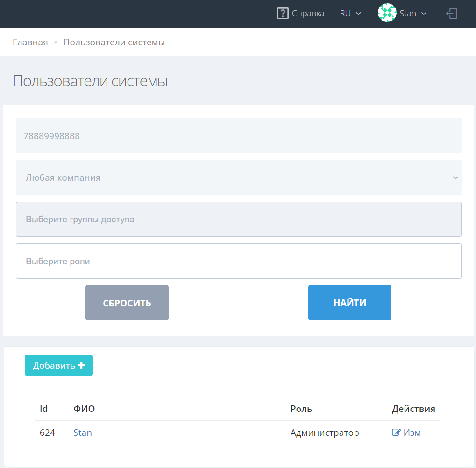Click the question mark help icon
The height and width of the screenshot is (468, 476).
pos(283,14)
